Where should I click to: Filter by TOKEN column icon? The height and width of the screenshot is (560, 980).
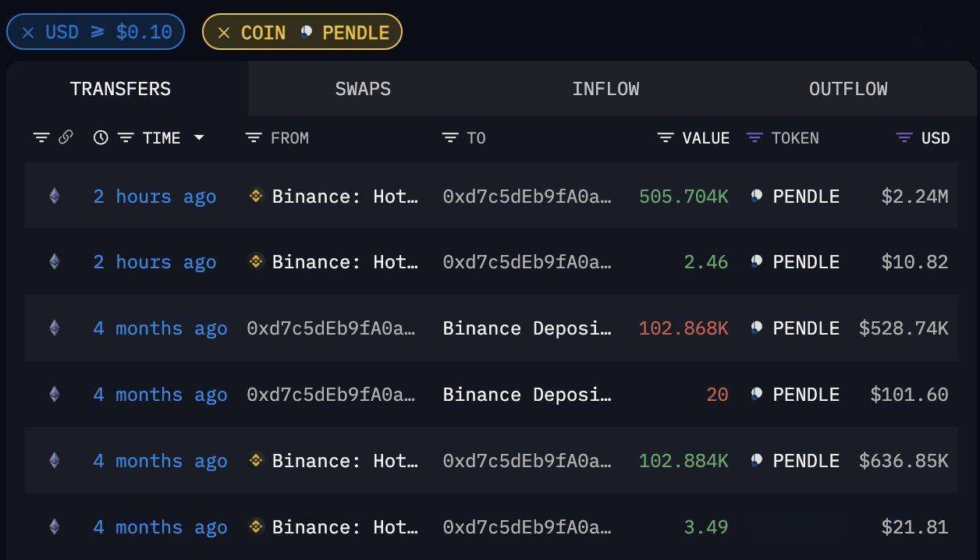tap(755, 138)
